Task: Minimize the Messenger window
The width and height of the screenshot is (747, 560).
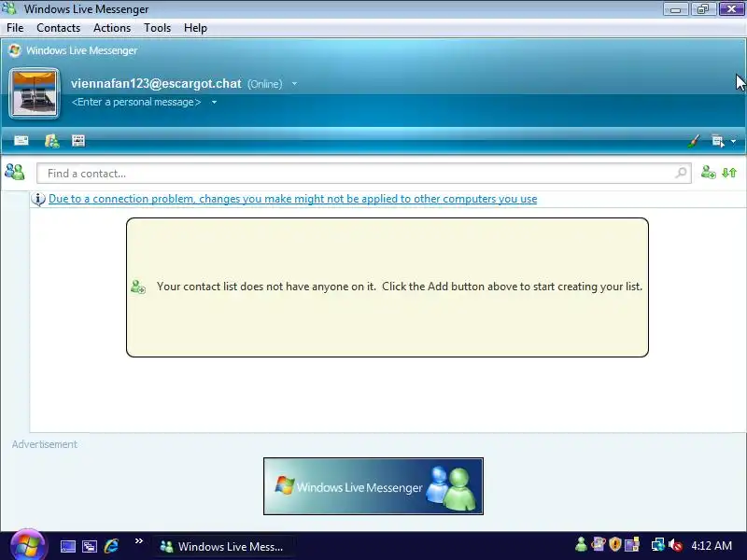Action: 675,9
